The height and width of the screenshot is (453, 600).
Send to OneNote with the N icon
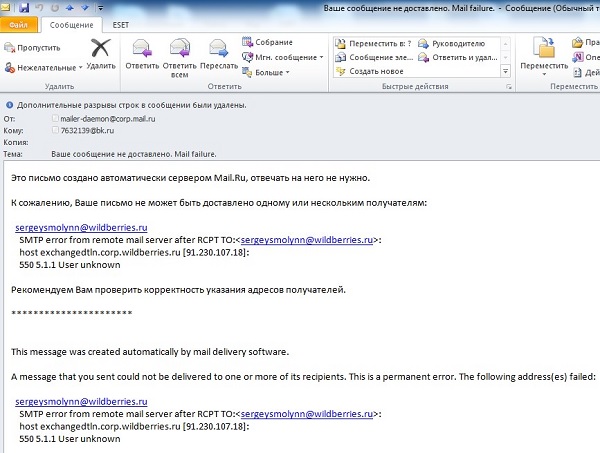click(577, 57)
